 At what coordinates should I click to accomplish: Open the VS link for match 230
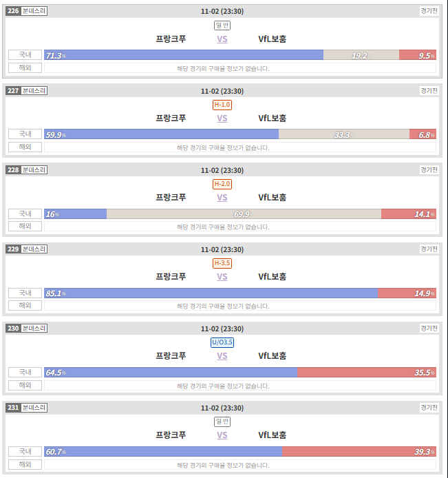pos(222,356)
